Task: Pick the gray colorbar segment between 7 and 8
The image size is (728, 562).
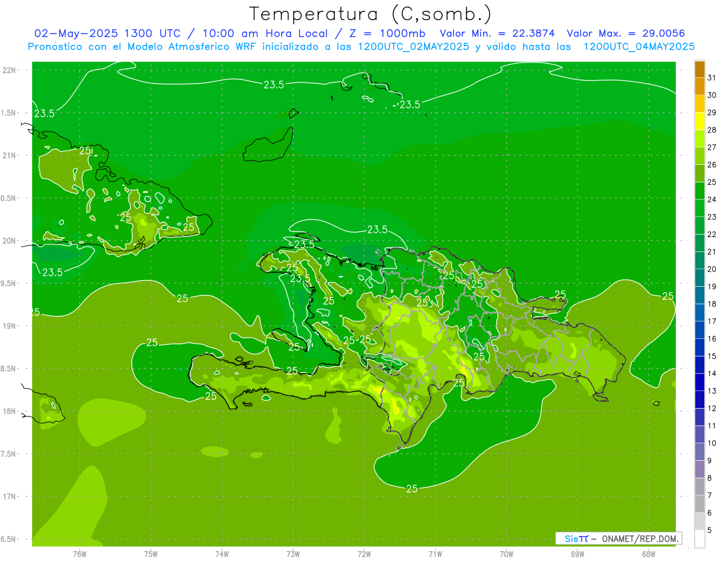Action: coord(699,486)
